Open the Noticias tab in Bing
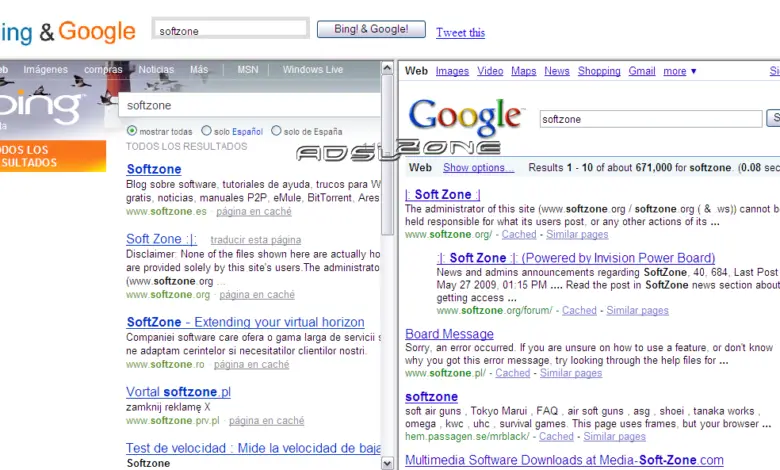Image resolution: width=780 pixels, height=470 pixels. pos(156,70)
